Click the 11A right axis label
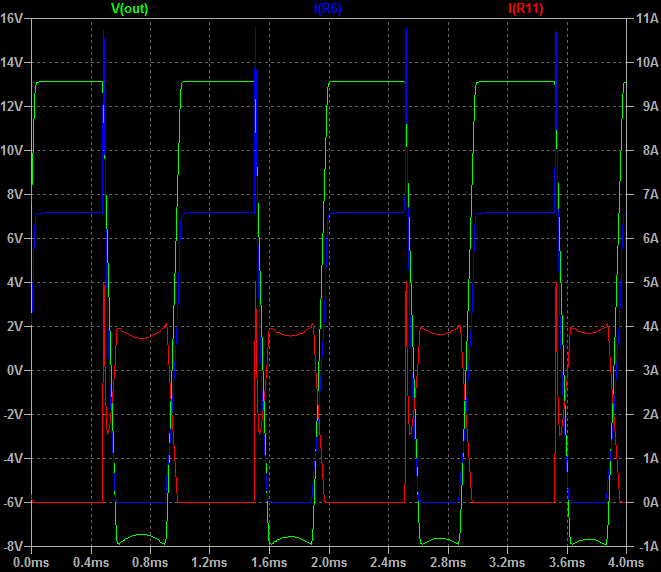Screen dimensions: 661x572 (648, 19)
